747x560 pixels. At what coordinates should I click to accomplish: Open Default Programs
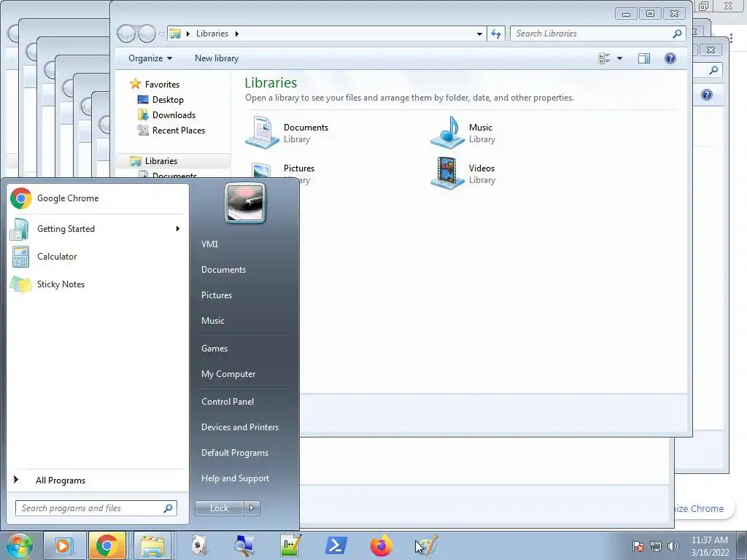coord(235,453)
